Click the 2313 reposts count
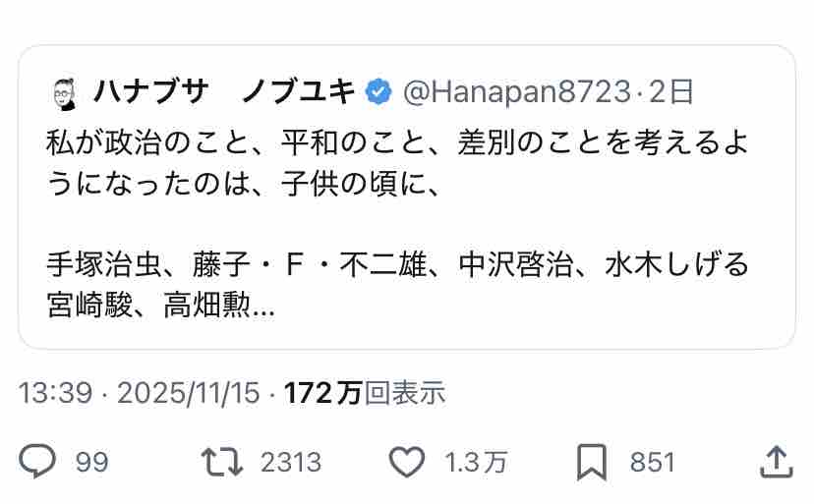Screen dimensions: 814x504 pos(291,462)
